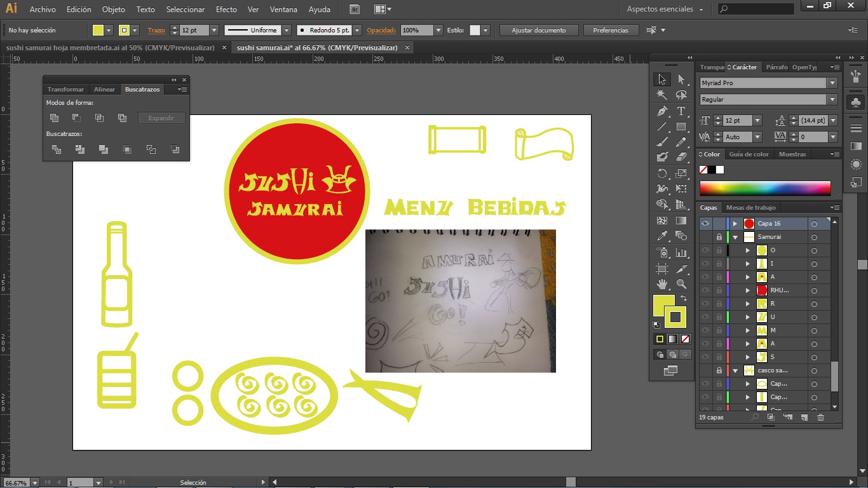
Task: Select the Hand tool
Action: (662, 284)
